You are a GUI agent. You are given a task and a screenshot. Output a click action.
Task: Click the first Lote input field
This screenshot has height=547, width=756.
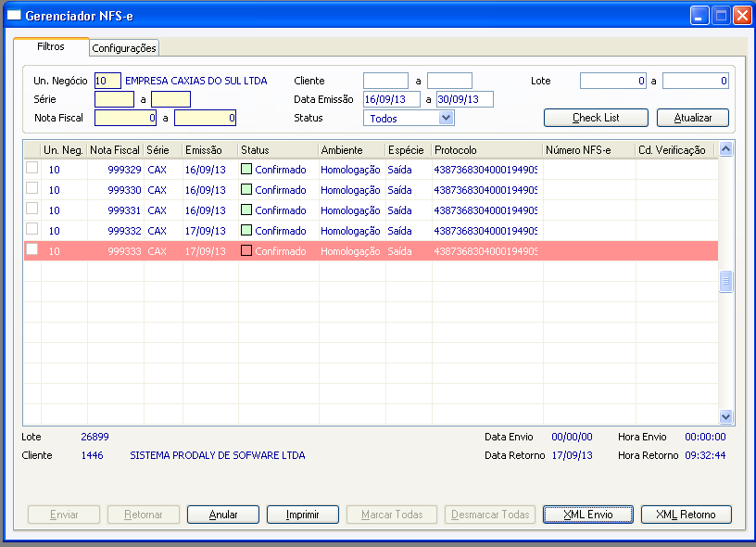pos(612,81)
